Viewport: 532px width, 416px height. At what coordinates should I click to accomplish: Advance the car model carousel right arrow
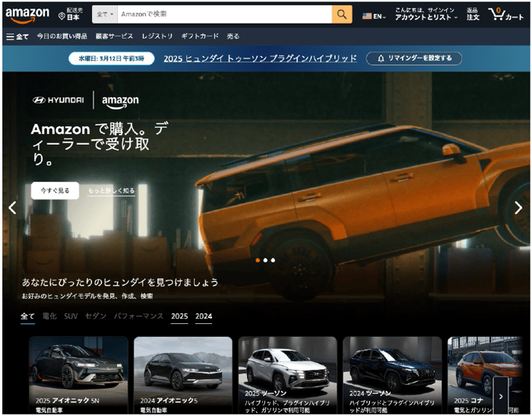(501, 396)
